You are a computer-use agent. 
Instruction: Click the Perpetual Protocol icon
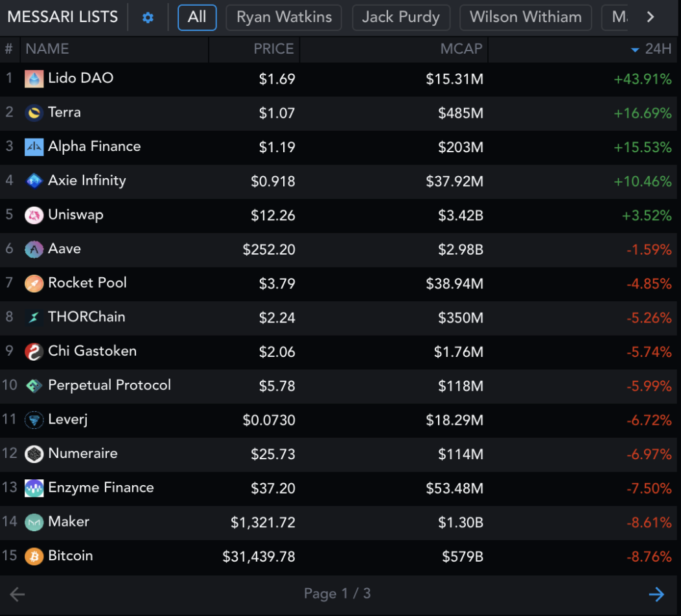point(34,385)
